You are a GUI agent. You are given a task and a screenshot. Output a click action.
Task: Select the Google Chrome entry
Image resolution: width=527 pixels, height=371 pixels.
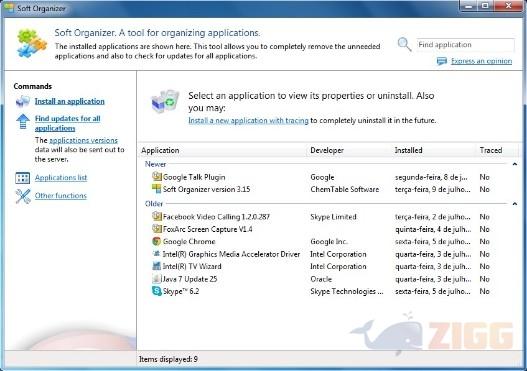(x=329, y=242)
